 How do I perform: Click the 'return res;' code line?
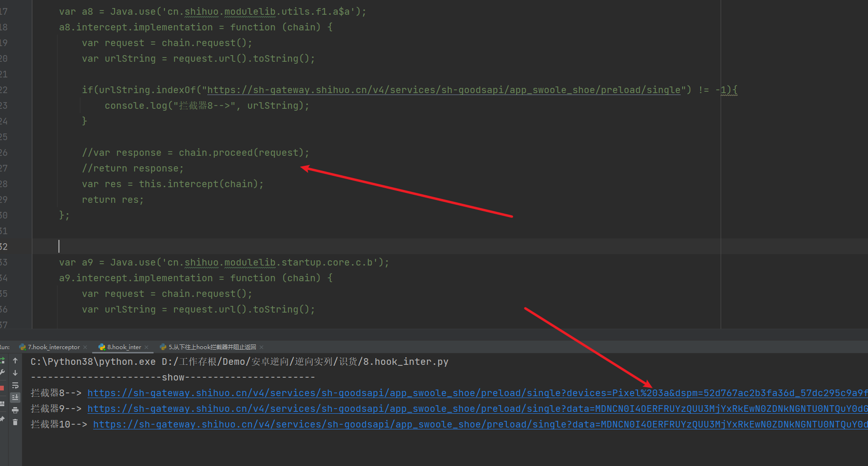click(113, 200)
